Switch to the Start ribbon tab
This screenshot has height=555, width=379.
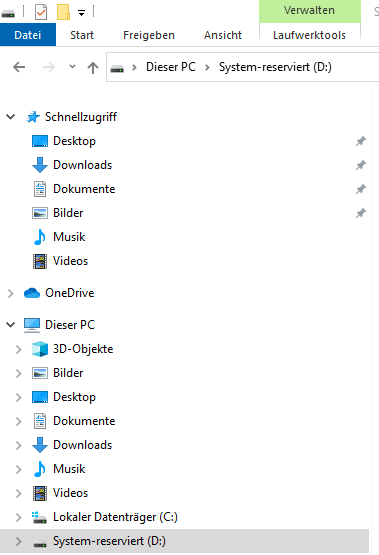coord(82,35)
